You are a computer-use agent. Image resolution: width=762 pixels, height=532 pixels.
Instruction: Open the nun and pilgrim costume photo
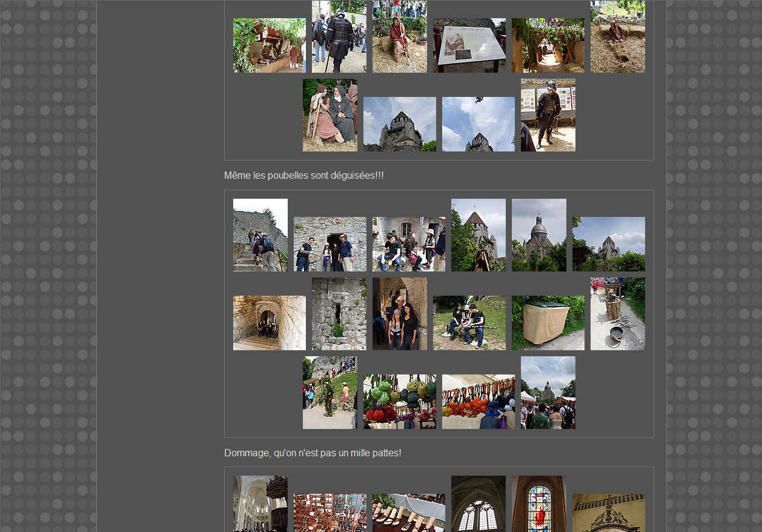330,115
